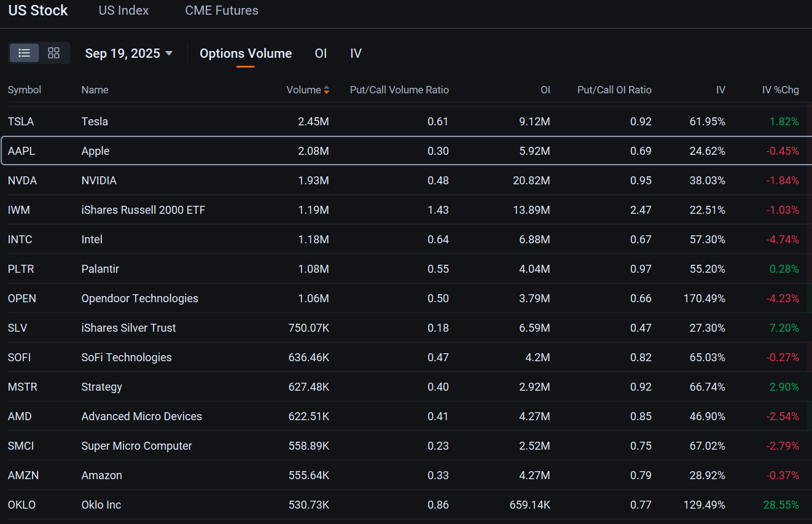Click the IV %Chg column header

pyautogui.click(x=780, y=90)
